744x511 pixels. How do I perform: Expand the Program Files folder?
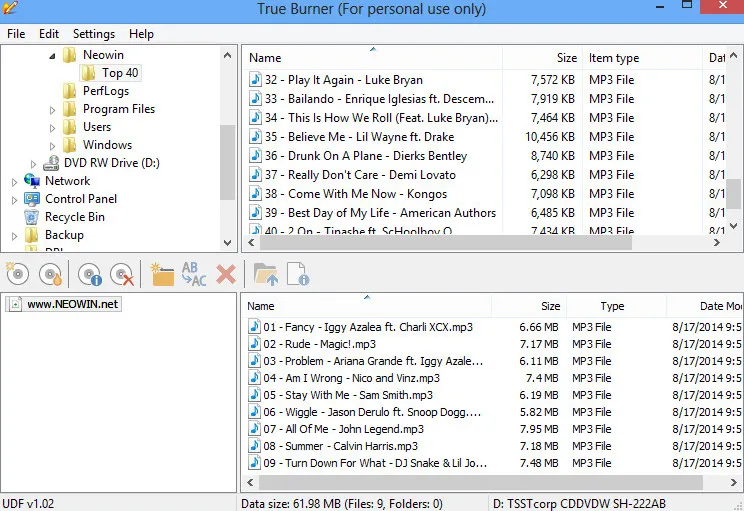[x=52, y=110]
